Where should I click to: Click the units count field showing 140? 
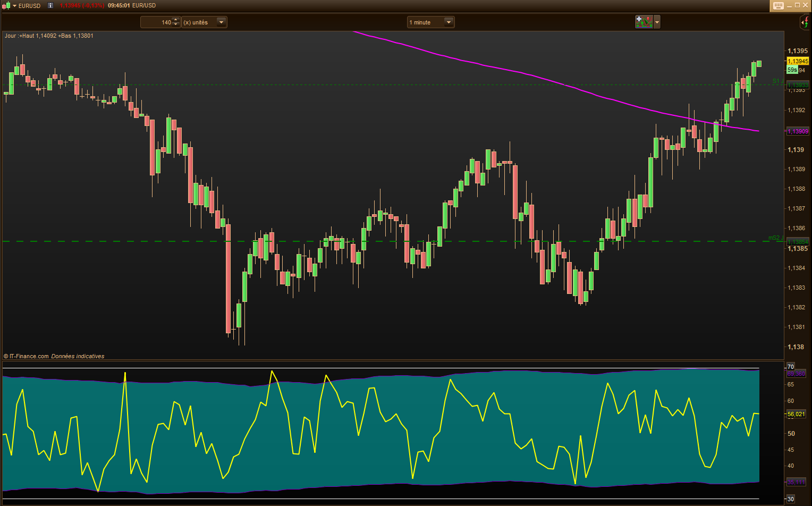pyautogui.click(x=157, y=22)
